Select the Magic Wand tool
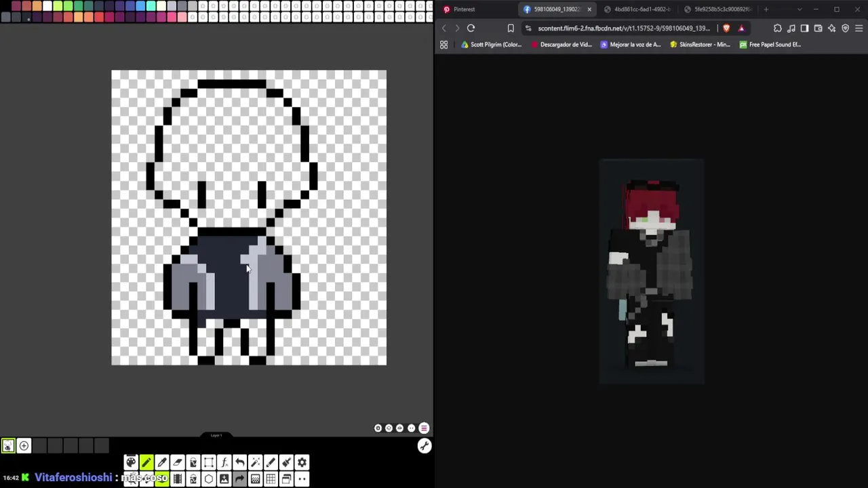The image size is (868, 488). (x=256, y=462)
